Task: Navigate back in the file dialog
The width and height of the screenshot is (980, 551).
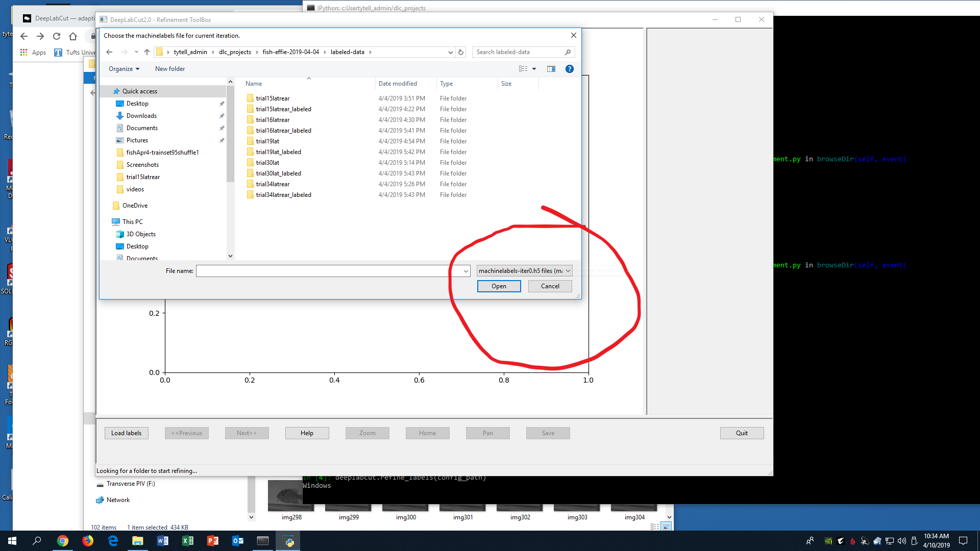Action: (x=109, y=52)
